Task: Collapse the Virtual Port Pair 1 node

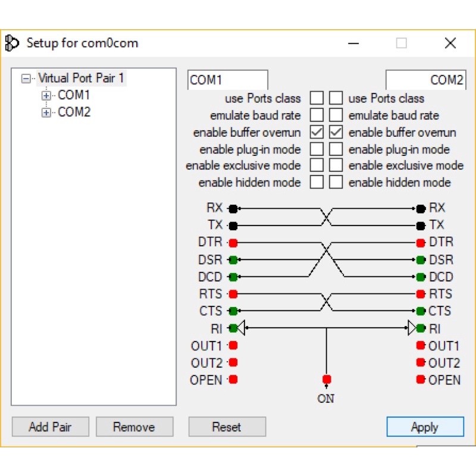Action: click(x=26, y=79)
